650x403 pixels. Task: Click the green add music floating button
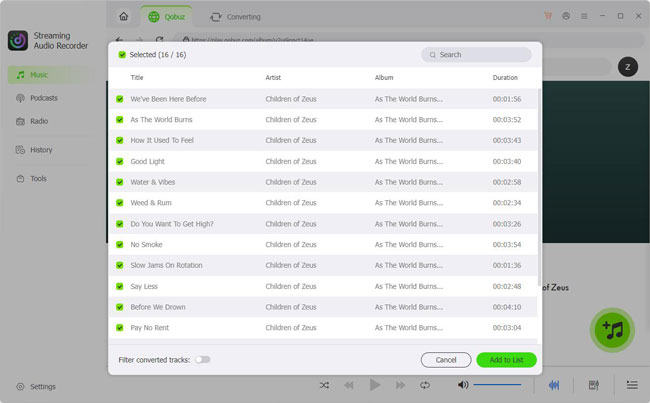click(612, 330)
